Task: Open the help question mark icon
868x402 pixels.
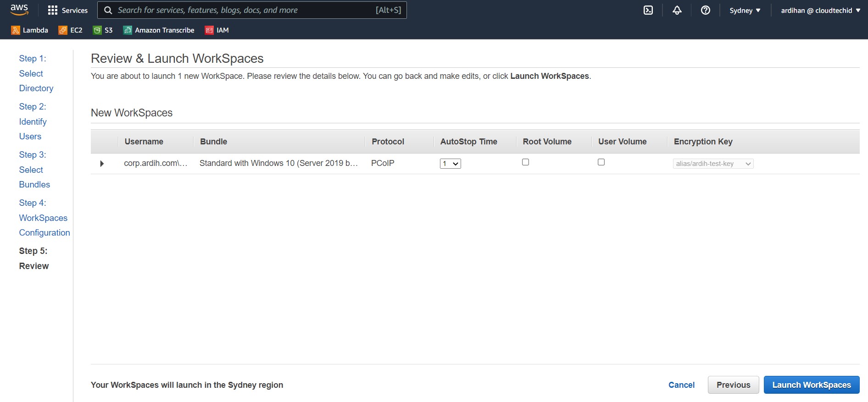Action: tap(706, 10)
